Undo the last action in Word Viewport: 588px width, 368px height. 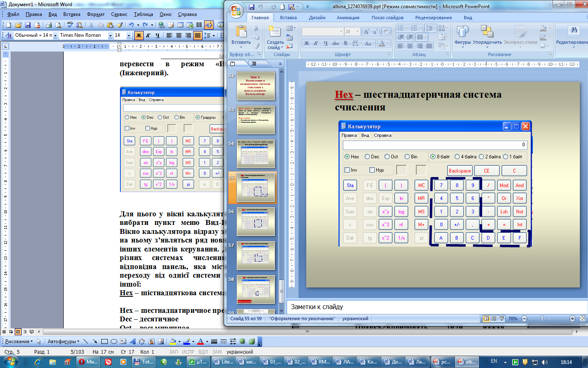(131, 25)
